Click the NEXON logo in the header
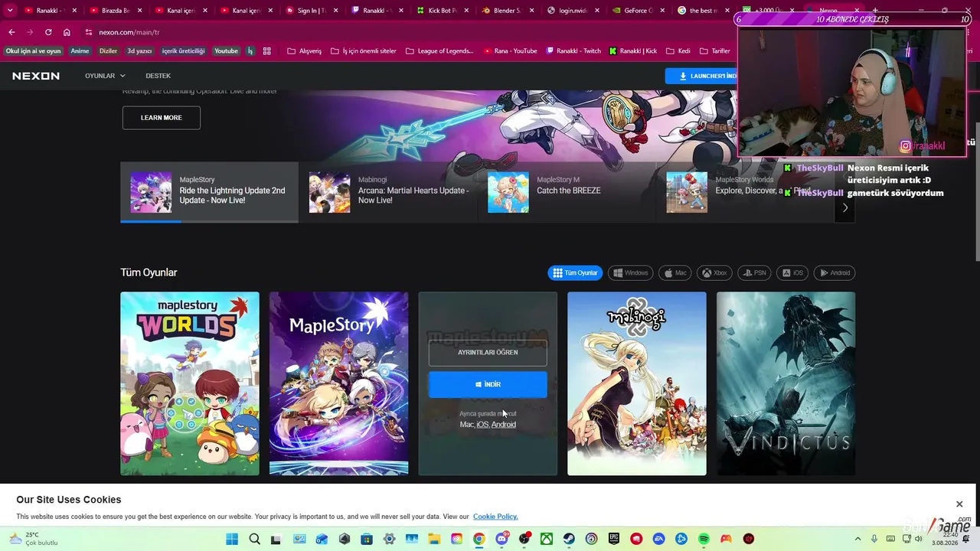The width and height of the screenshot is (980, 551). click(36, 76)
